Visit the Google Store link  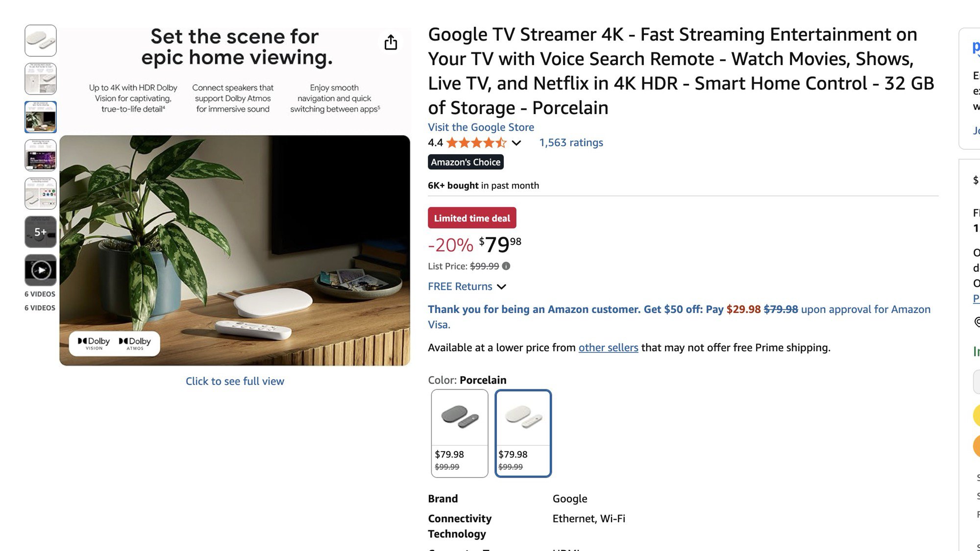481,127
